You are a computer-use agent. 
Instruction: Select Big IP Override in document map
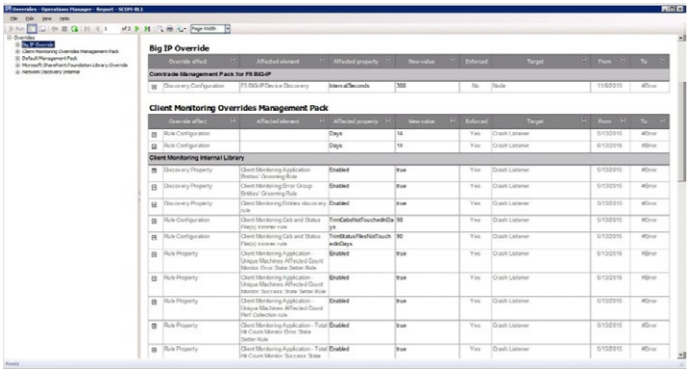tap(38, 45)
